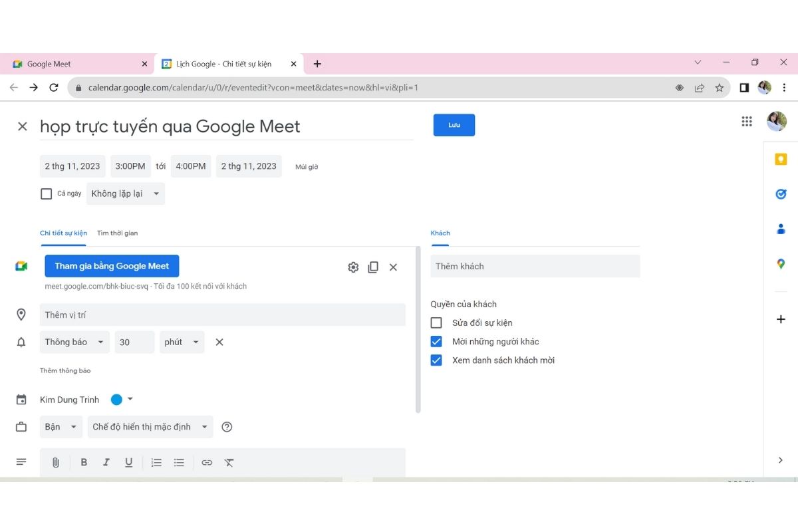Click the Lưu save button
Screen dimensions: 798x532
click(x=454, y=125)
